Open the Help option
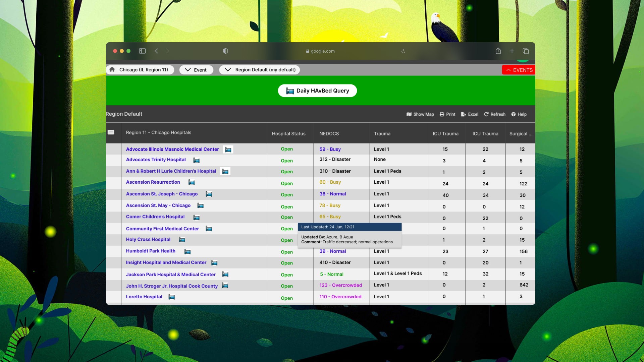 519,114
